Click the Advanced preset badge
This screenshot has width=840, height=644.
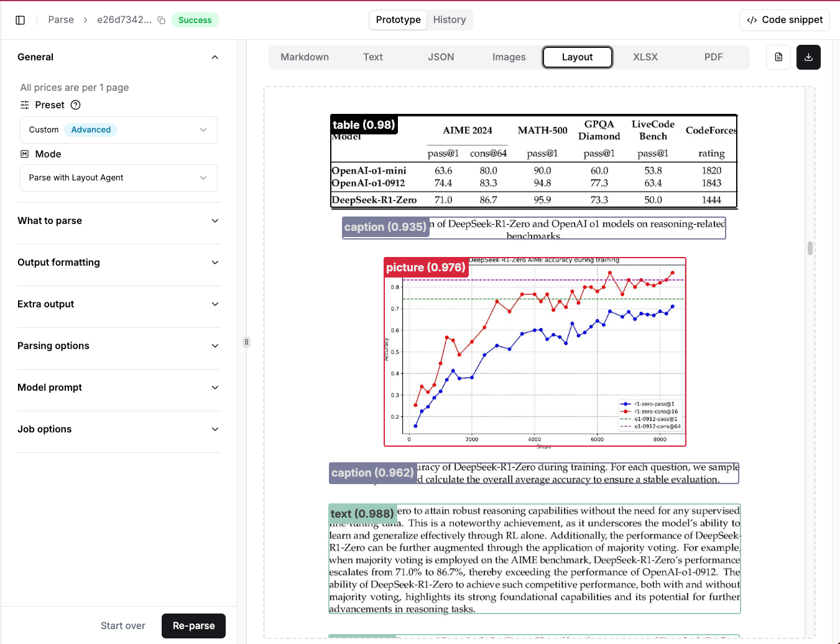91,130
